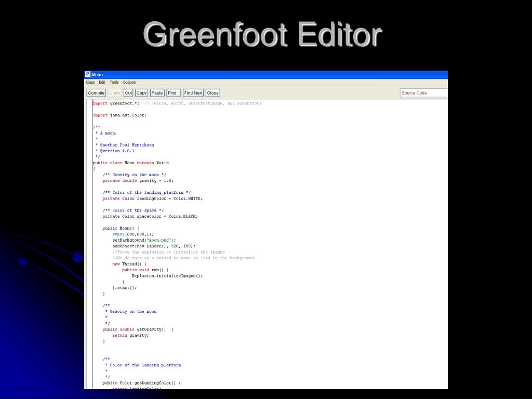Open the Options menu
Image resolution: width=532 pixels, height=399 pixels.
(x=129, y=82)
